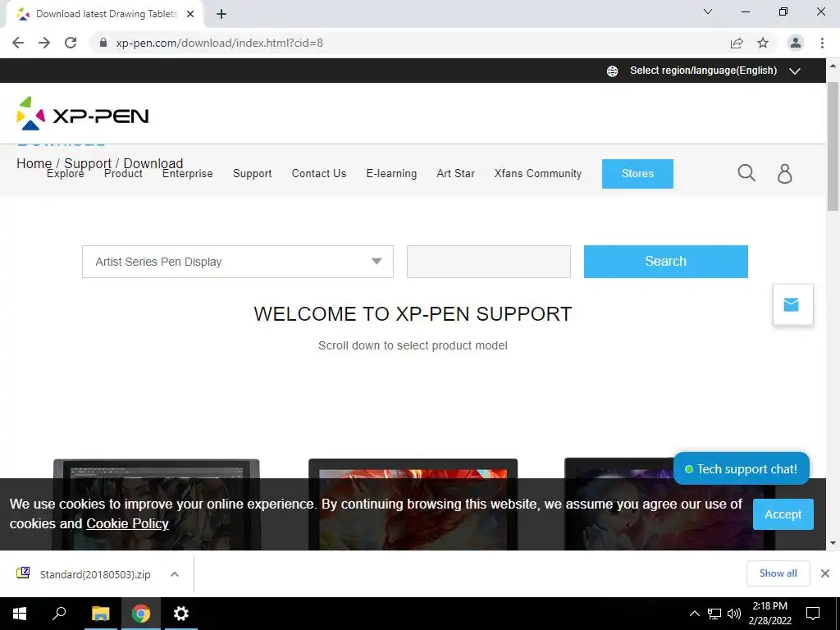Bookmark this page with the star icon
The image size is (840, 630).
pos(763,43)
